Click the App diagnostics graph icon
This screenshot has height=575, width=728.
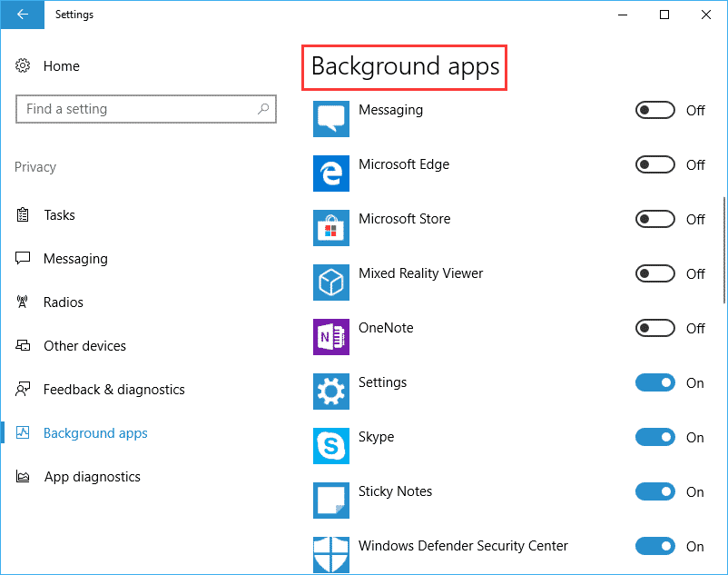(x=23, y=477)
